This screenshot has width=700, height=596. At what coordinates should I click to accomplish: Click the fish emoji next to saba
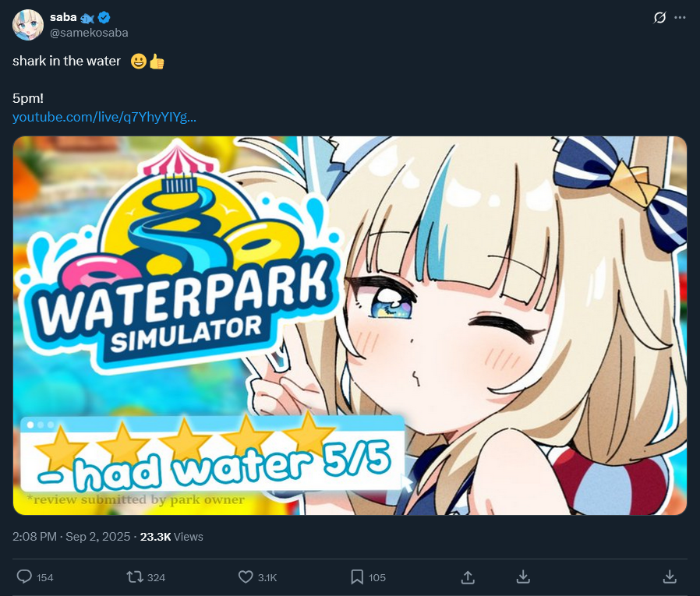(x=87, y=18)
